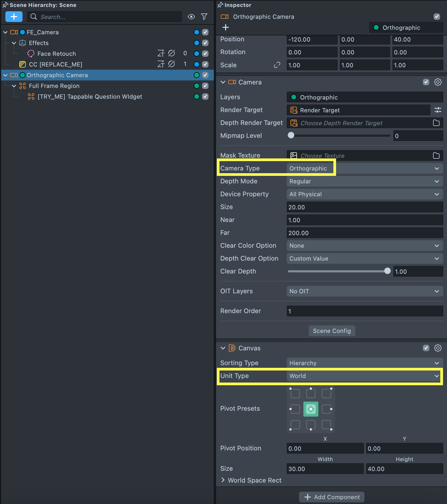The height and width of the screenshot is (504, 447).
Task: Select the top-left pivot preset
Action: (295, 393)
